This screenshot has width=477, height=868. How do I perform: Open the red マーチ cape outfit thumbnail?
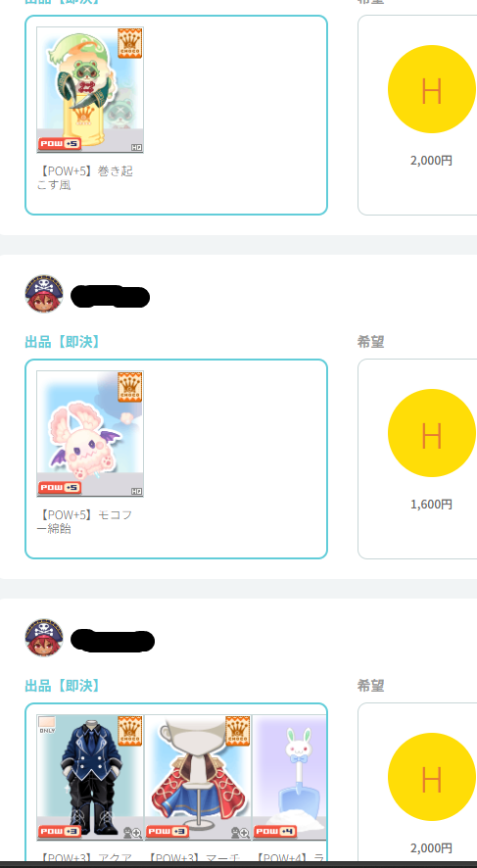[198, 777]
